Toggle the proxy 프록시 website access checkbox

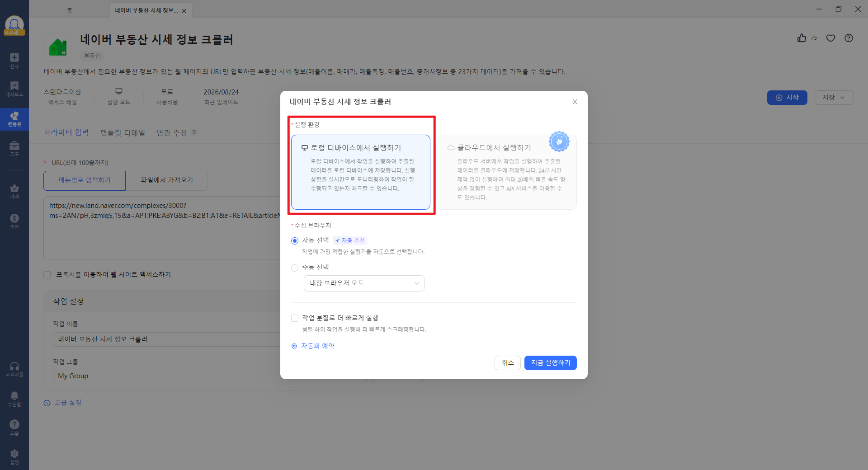tap(47, 275)
